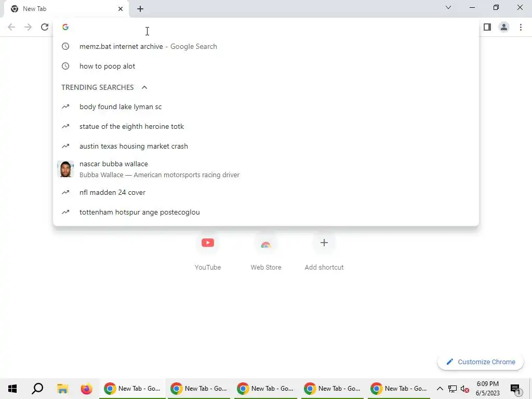Select the how to poop alot suggestion
Screen dimensions: 532x399
(x=266, y=66)
